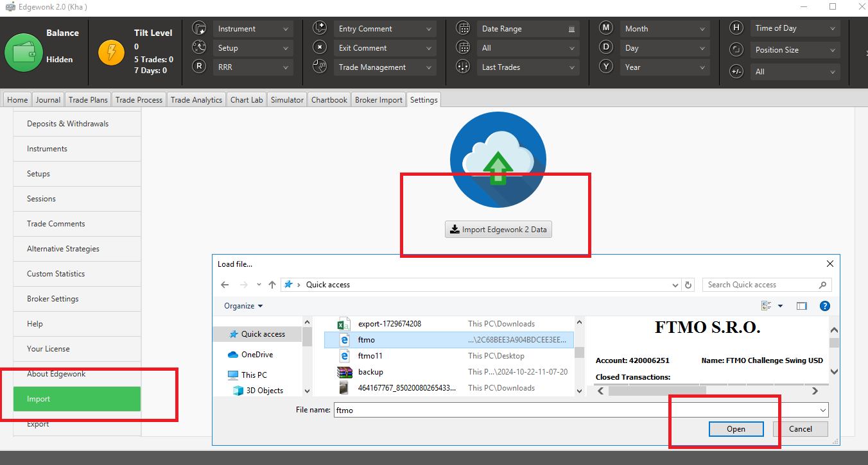The height and width of the screenshot is (465, 868).
Task: Open the Month filter dropdown
Action: [665, 29]
